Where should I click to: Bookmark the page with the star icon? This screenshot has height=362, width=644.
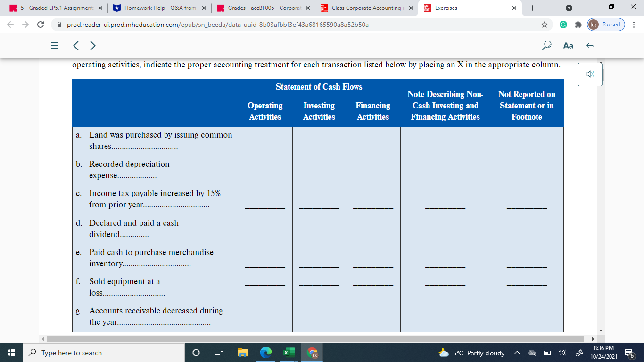click(x=545, y=25)
